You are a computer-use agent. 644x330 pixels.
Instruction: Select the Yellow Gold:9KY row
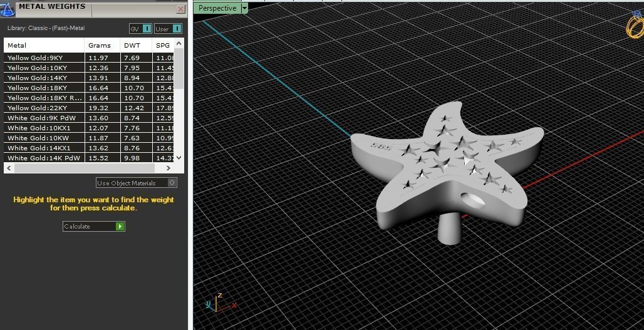89,58
